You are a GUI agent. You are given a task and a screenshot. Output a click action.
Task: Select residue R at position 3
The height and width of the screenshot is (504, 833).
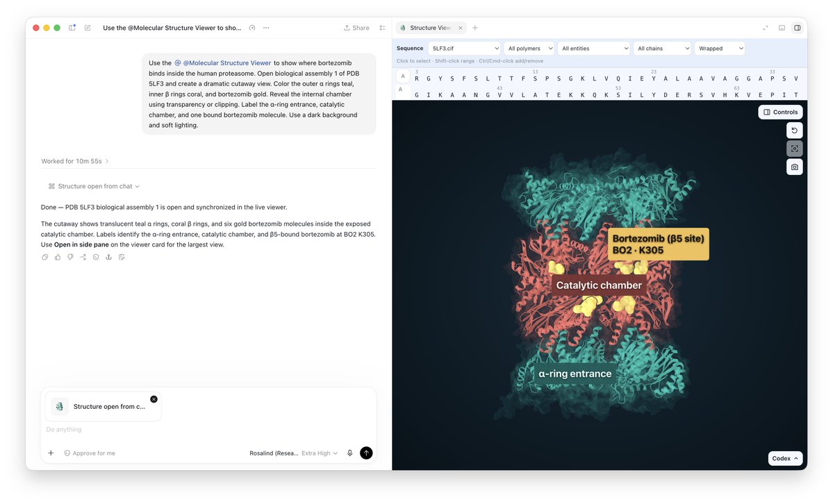coord(417,78)
